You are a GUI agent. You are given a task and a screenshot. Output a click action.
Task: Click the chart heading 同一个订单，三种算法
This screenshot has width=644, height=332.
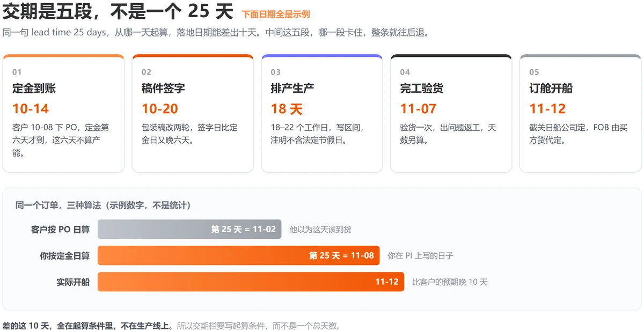pos(104,205)
